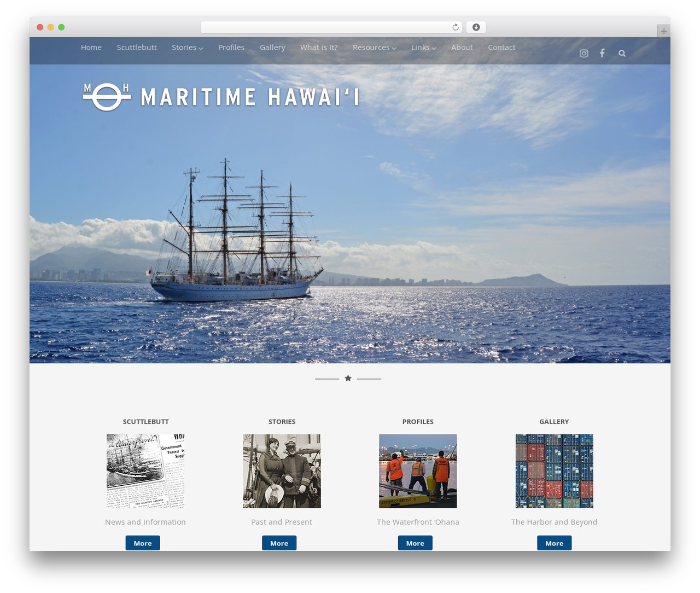Screen dimensions: 700x593
Task: Open the Stories vintage photo thumbnail
Action: click(282, 471)
